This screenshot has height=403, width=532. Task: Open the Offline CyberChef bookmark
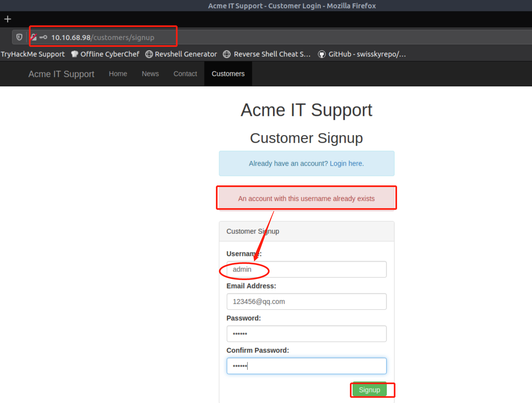pyautogui.click(x=105, y=54)
